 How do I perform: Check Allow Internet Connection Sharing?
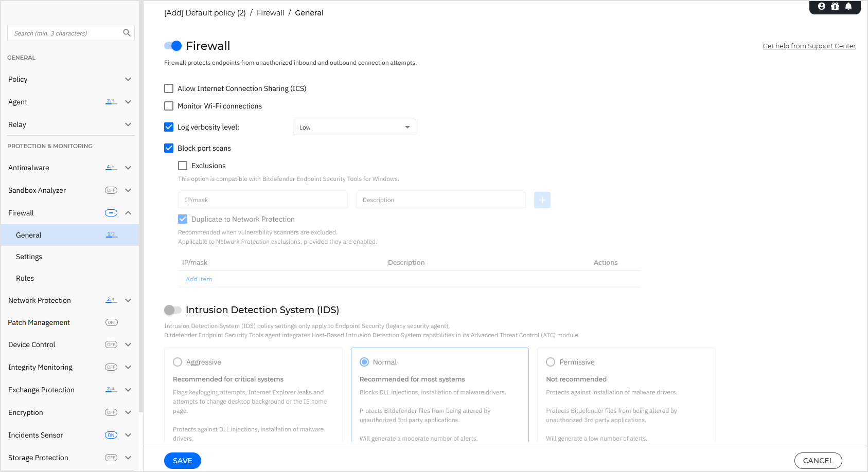click(169, 88)
